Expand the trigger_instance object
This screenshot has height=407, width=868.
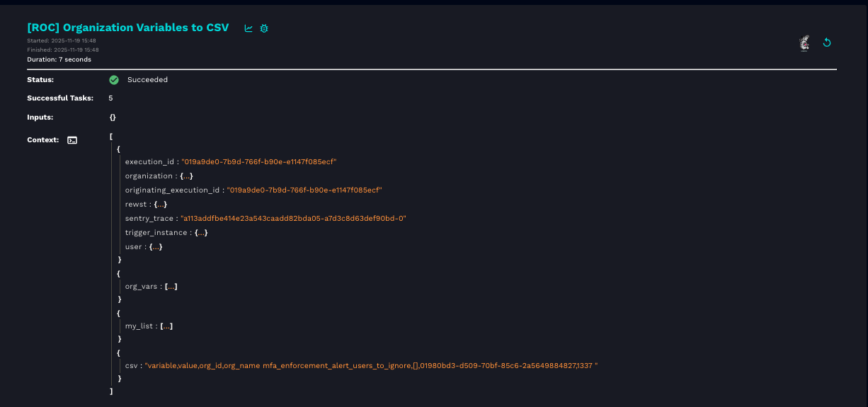click(x=201, y=233)
